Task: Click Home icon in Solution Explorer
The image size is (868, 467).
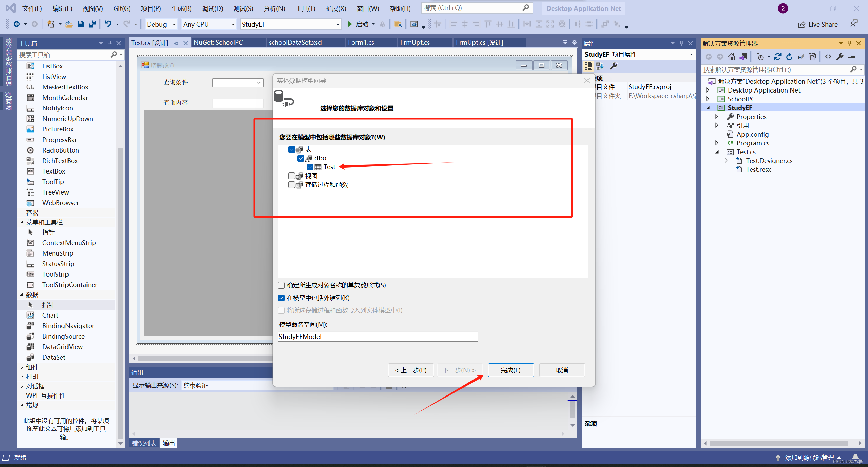Action: point(732,57)
